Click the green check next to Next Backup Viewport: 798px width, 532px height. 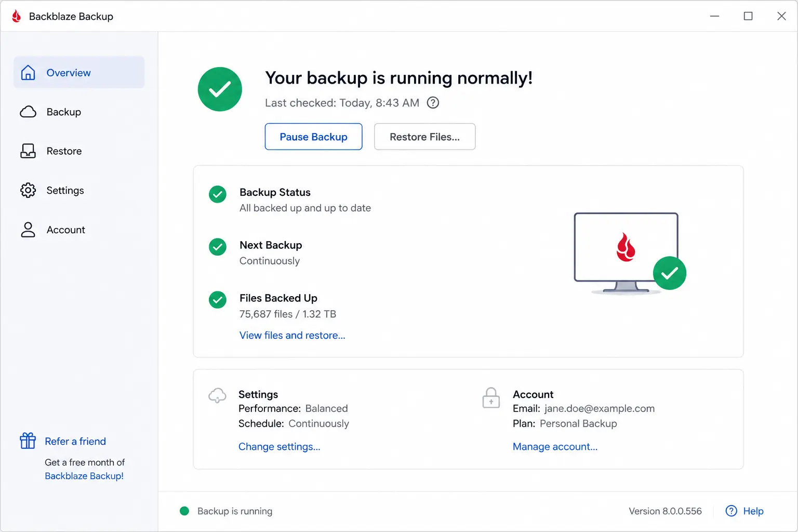[218, 247]
